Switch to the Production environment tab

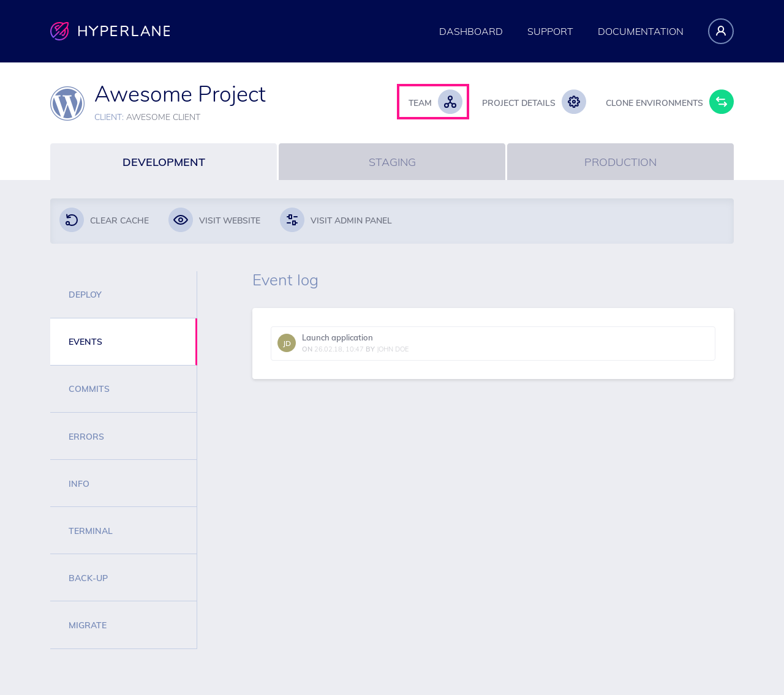tap(620, 162)
